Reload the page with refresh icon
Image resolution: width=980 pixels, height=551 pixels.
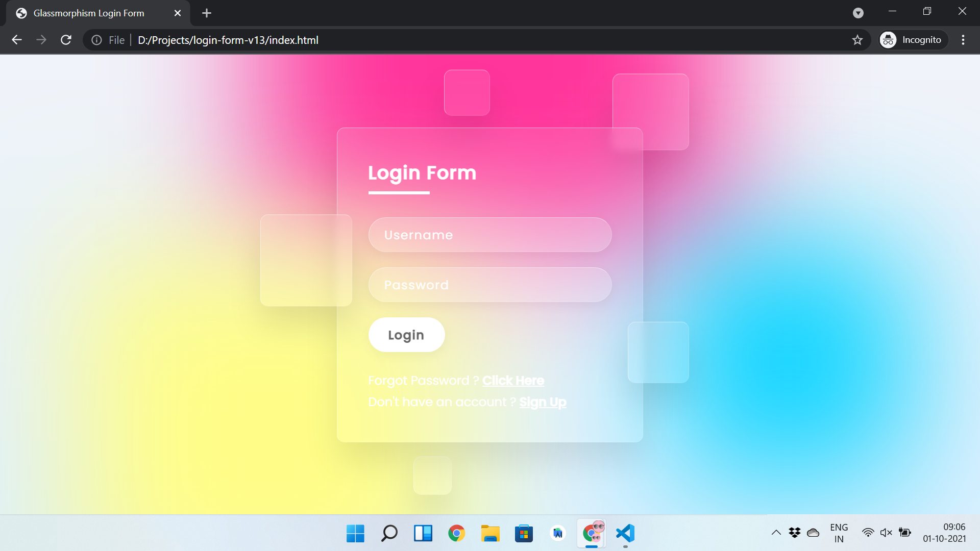tap(66, 40)
